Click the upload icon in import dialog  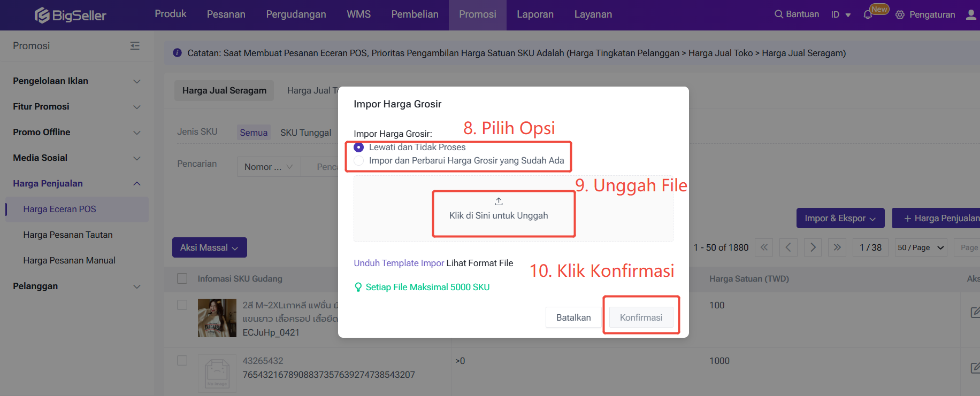(499, 201)
